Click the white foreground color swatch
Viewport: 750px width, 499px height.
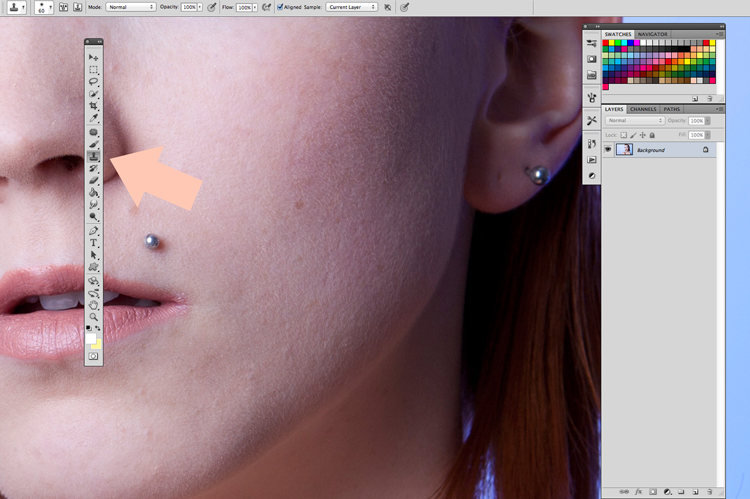tap(91, 339)
